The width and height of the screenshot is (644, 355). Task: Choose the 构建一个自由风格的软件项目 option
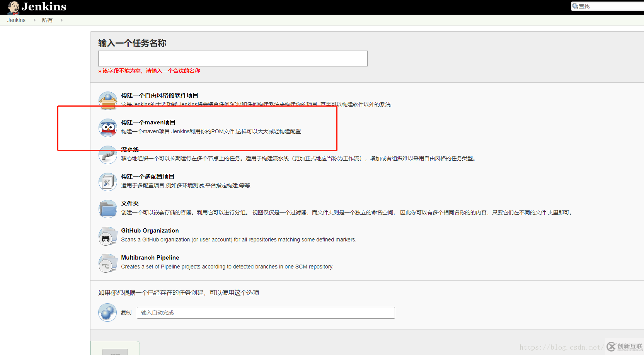click(x=159, y=95)
